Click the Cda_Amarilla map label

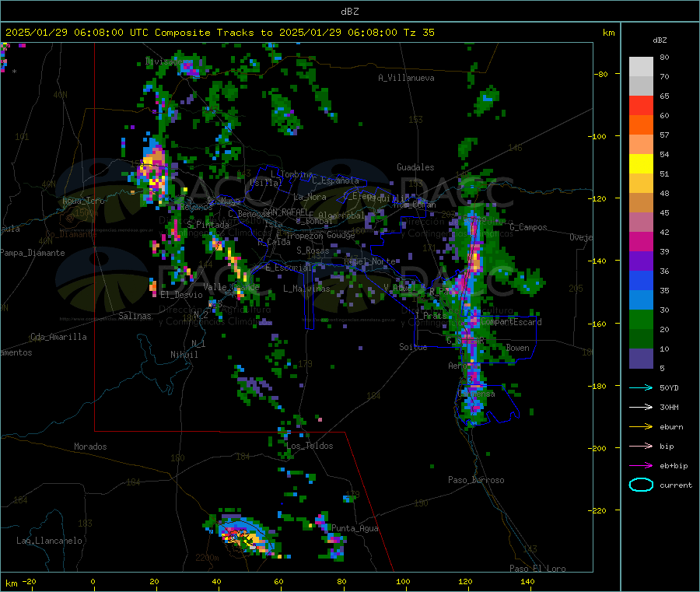tap(58, 337)
